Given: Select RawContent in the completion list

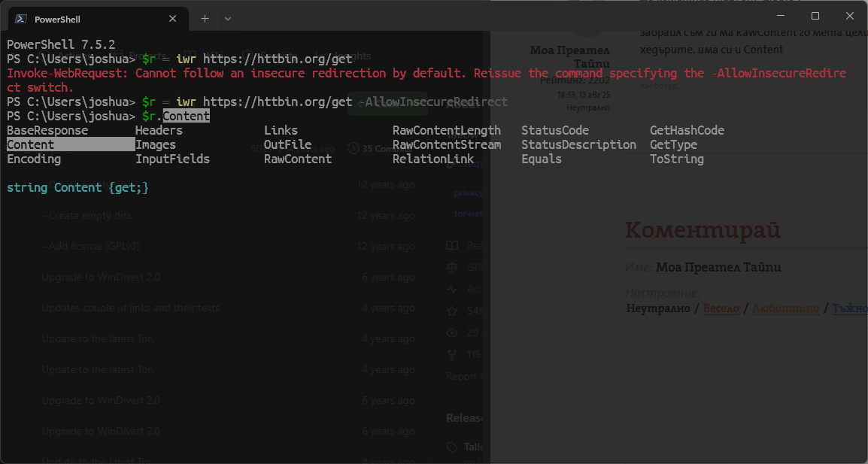Looking at the screenshot, I should point(298,159).
